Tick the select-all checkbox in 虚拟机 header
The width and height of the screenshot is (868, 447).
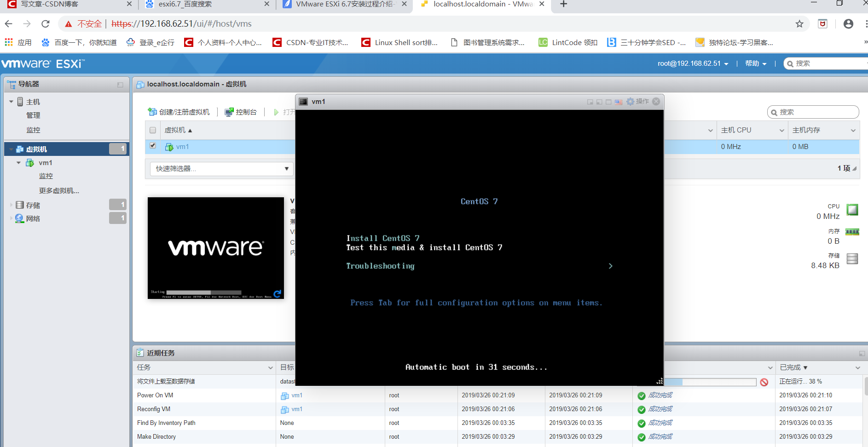click(153, 130)
